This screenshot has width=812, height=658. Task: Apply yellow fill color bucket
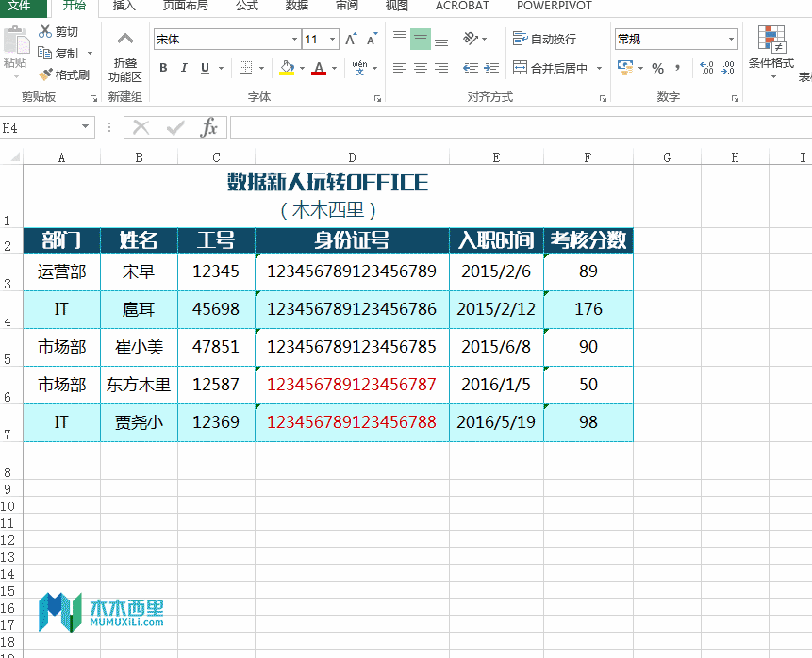click(x=287, y=68)
